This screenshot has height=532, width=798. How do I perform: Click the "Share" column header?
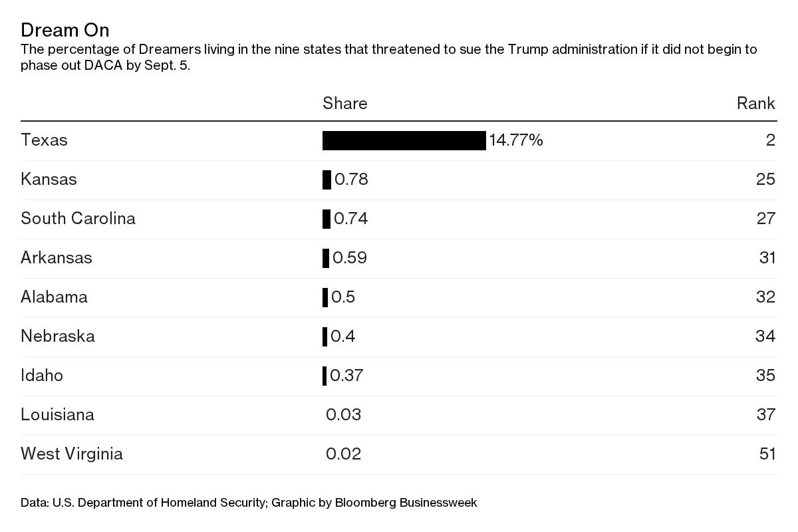(344, 103)
